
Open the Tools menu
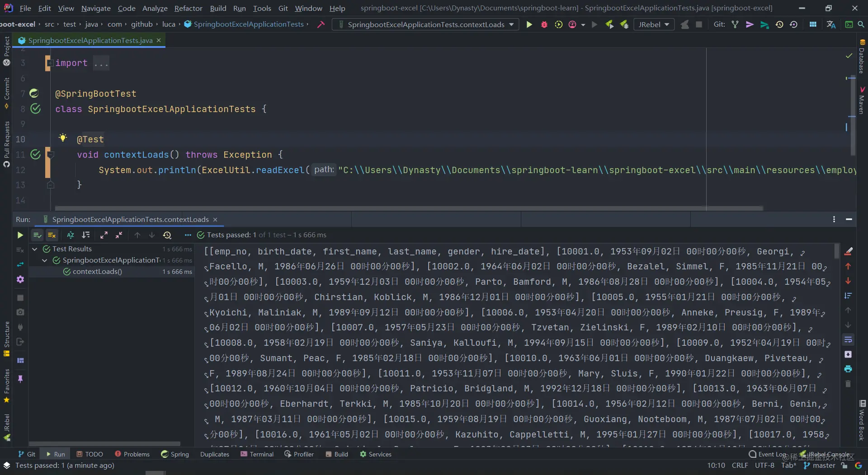point(262,8)
